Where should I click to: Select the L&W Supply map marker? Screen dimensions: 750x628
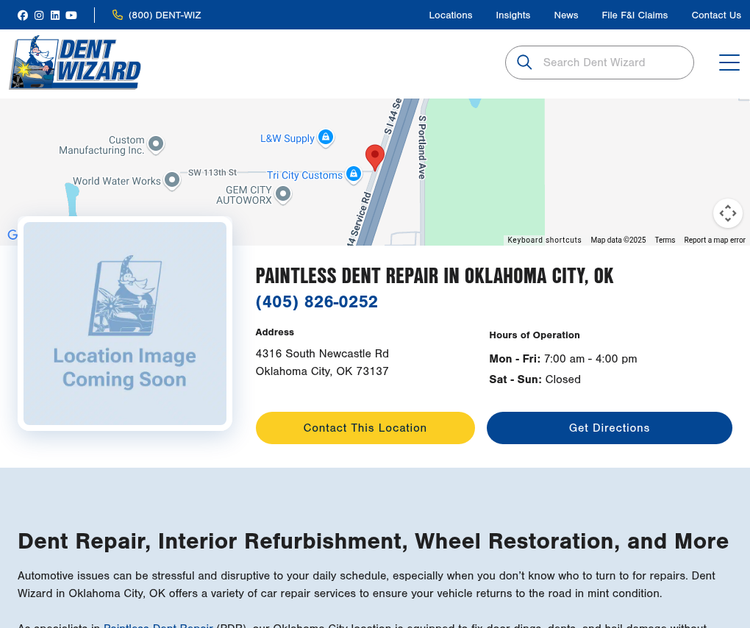pyautogui.click(x=325, y=138)
